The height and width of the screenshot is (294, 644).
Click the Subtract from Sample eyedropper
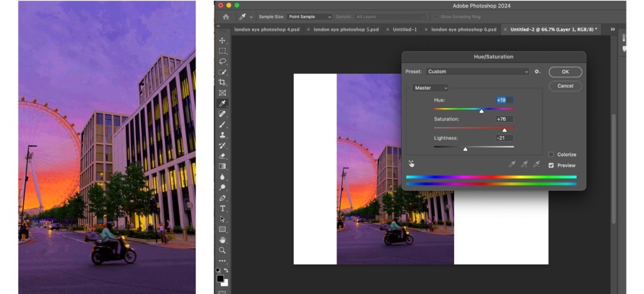536,164
